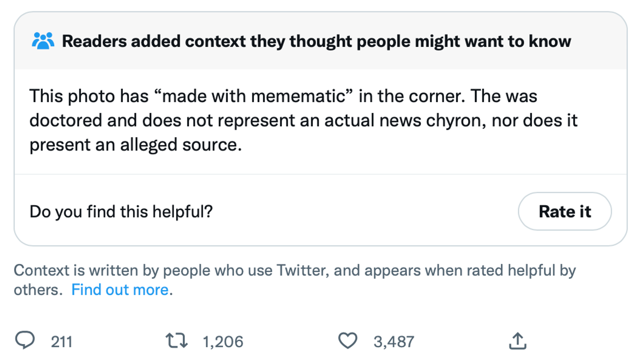Viewport: 644px width, 362px height.
Task: Click the note's last line “present an alleged source”
Action: pyautogui.click(x=136, y=145)
